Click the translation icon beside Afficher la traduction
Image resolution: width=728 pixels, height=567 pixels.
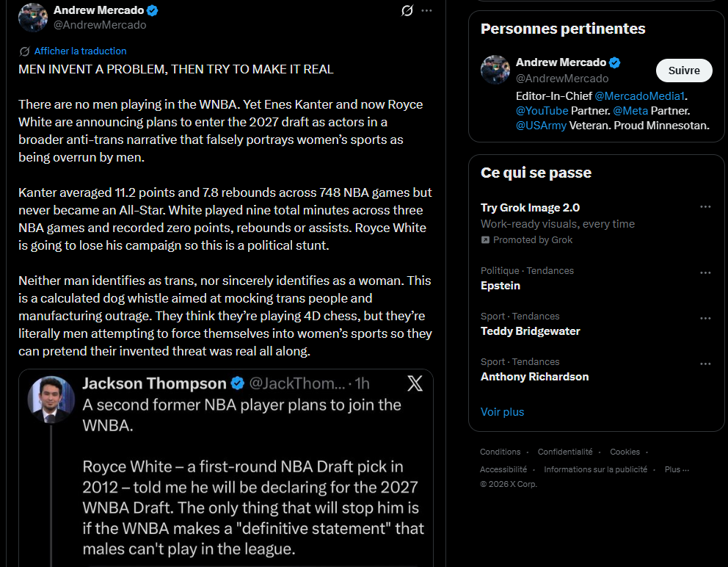pos(25,51)
